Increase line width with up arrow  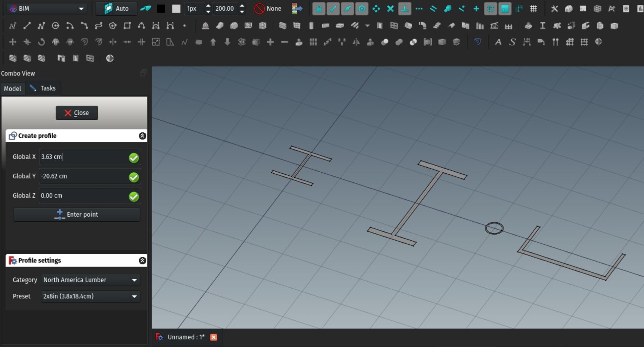pyautogui.click(x=208, y=6)
